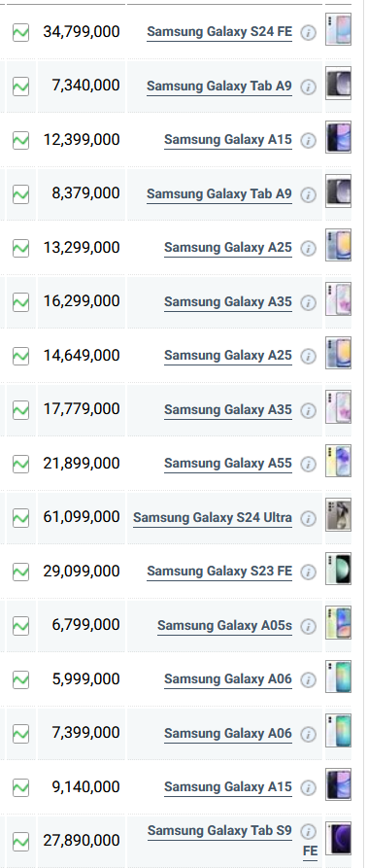The image size is (368, 868).
Task: View the Samsung Galaxy S23 FE thumbnail
Action: click(338, 569)
